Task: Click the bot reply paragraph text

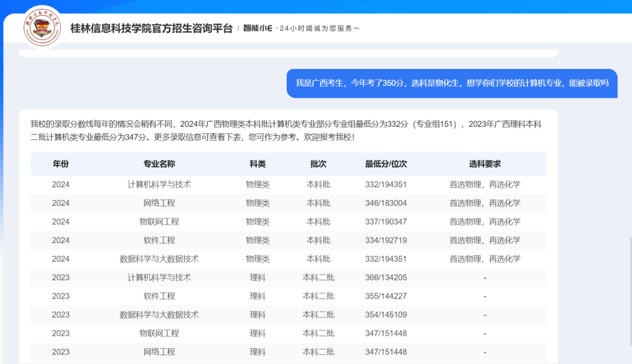Action: coord(287,131)
